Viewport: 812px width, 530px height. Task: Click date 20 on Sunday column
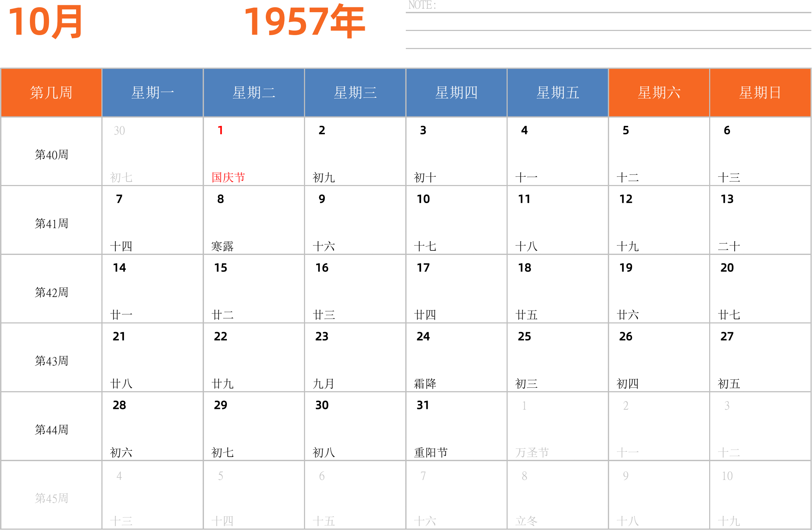pos(760,289)
